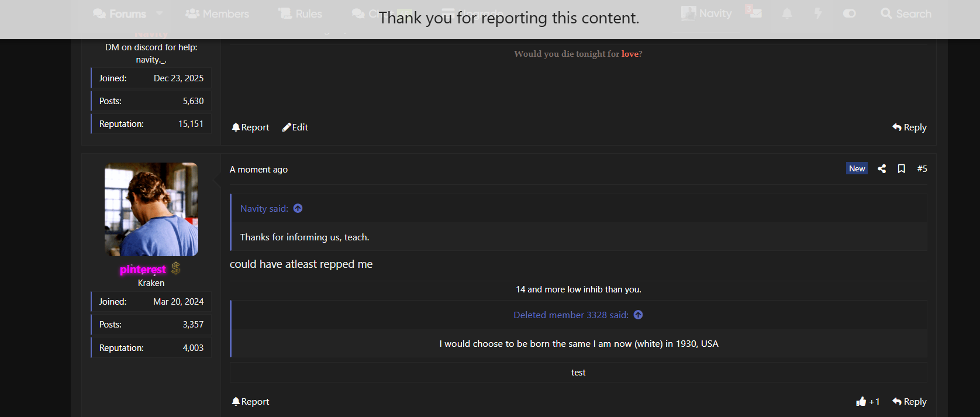Report Navity's post with the bell icon
The width and height of the screenshot is (980, 417).
[x=250, y=127]
